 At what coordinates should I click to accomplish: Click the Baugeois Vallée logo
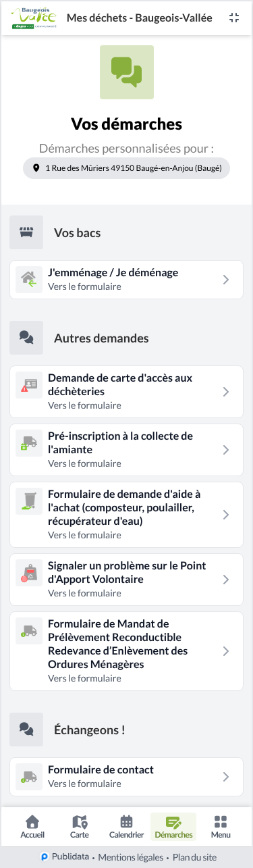(x=34, y=18)
